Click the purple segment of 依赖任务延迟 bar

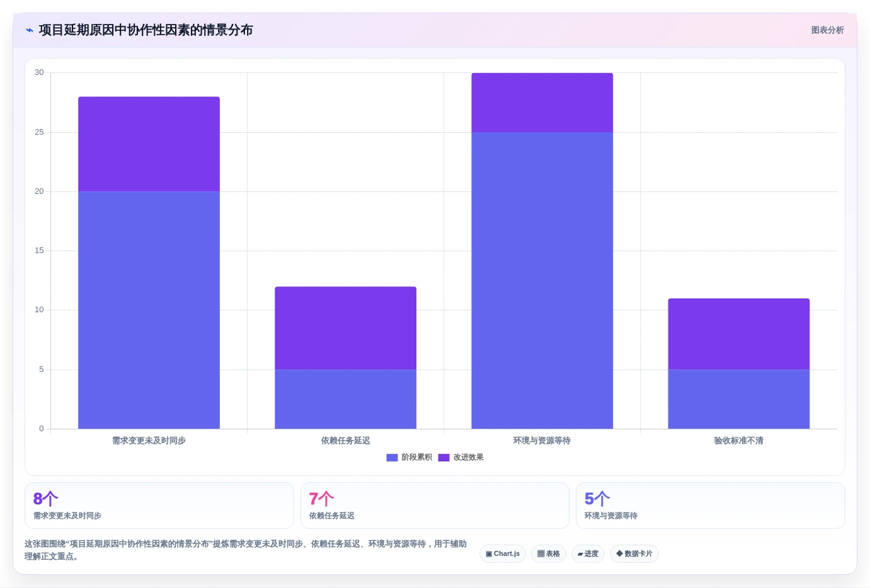click(345, 328)
